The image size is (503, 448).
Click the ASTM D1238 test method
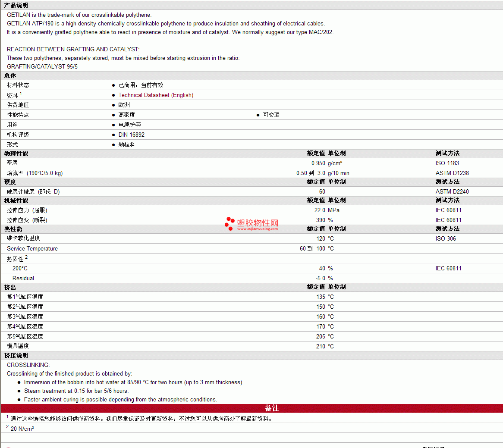coord(452,173)
